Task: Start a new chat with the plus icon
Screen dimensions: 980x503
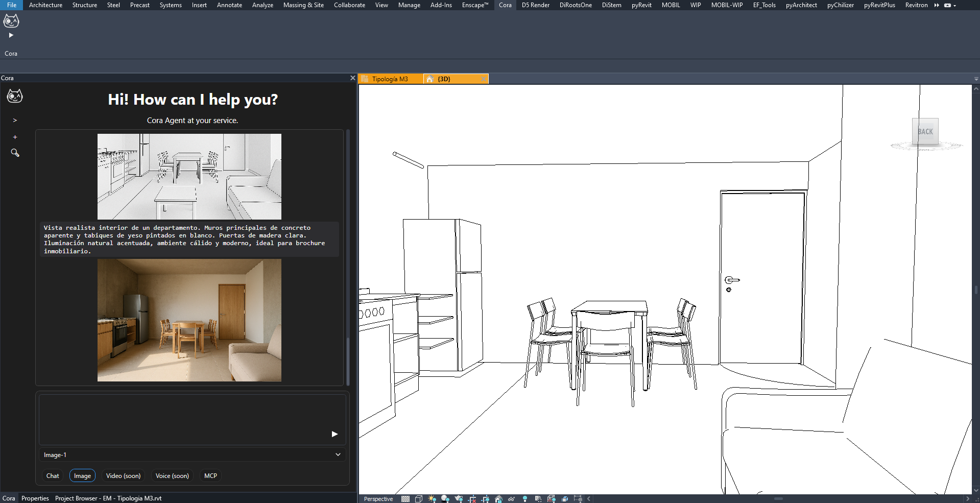Action: click(15, 137)
